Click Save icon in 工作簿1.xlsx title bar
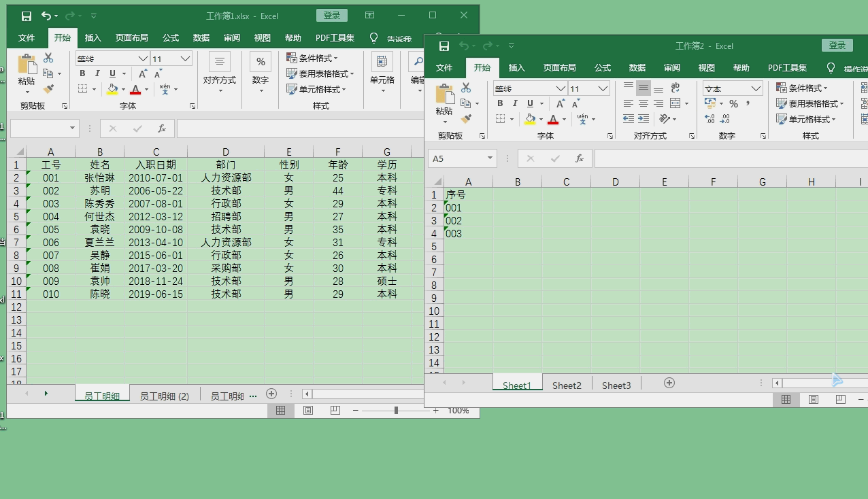 pos(26,16)
